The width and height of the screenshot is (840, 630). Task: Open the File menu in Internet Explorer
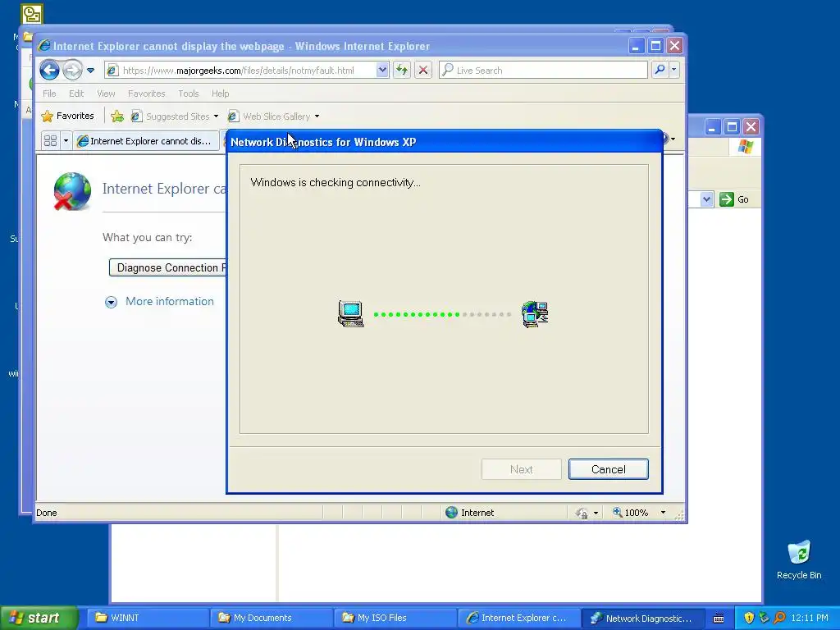click(49, 94)
